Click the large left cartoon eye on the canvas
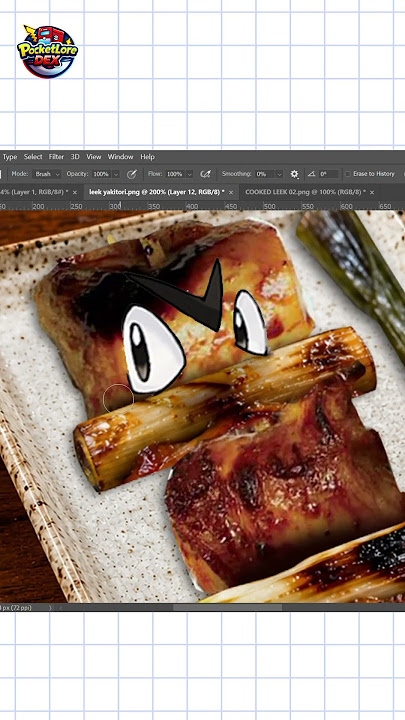 (x=152, y=349)
